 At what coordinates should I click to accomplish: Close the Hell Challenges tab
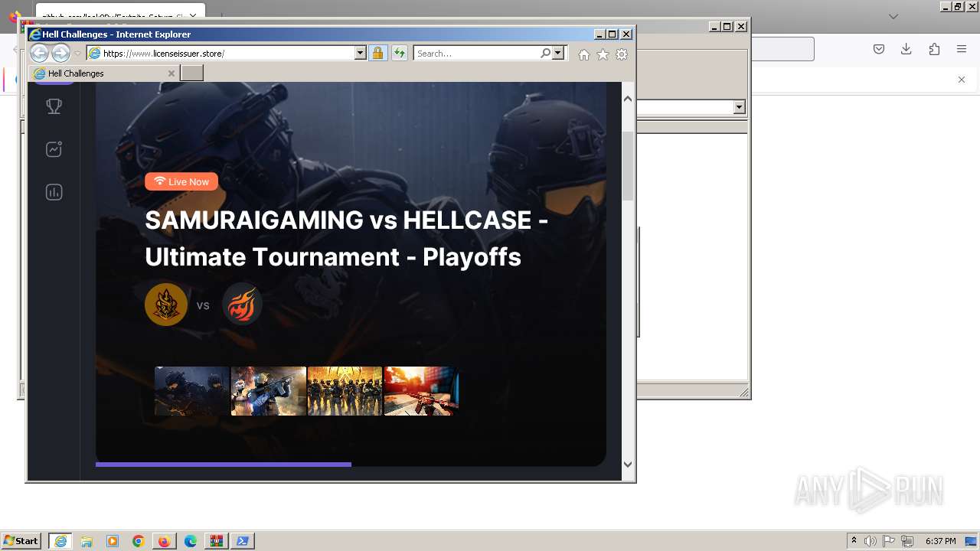[x=171, y=73]
